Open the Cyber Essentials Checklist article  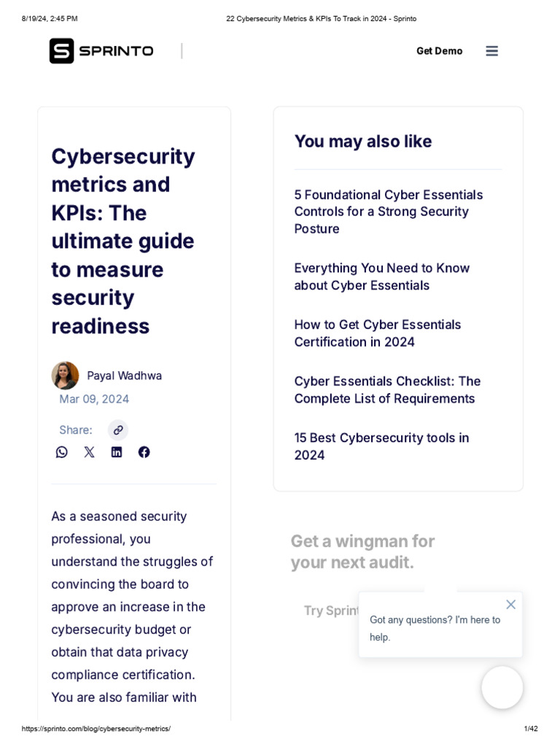pyautogui.click(x=387, y=390)
